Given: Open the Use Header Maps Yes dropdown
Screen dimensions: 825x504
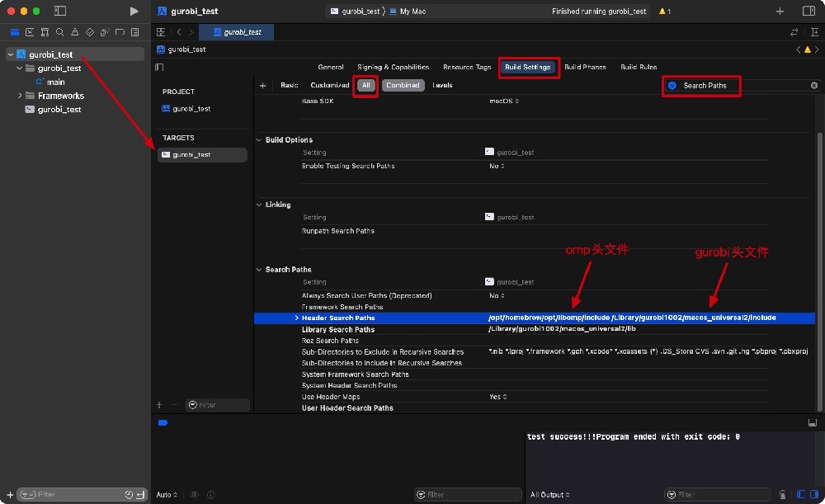Looking at the screenshot, I should click(x=497, y=397).
